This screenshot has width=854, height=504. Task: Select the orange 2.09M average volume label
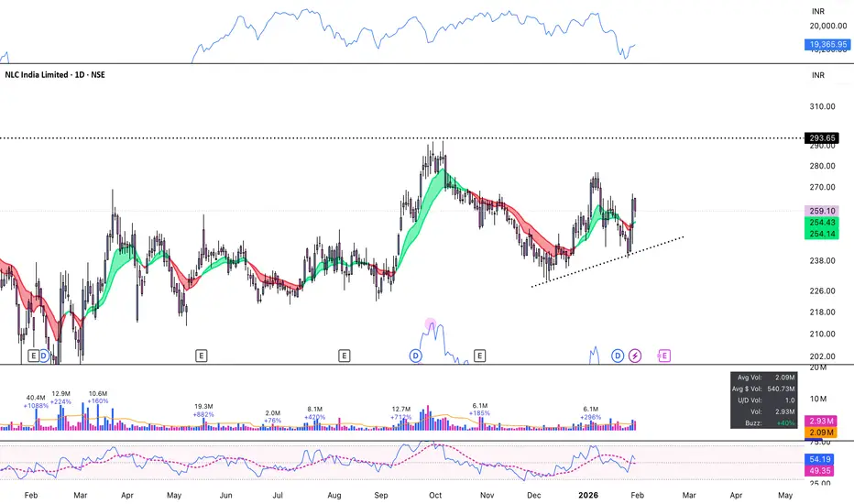point(821,433)
